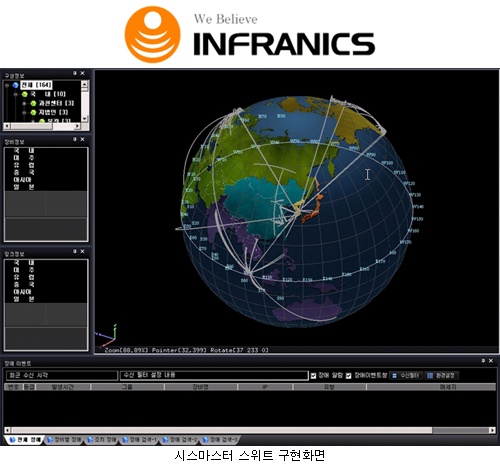
Task: Select 일본 in the 링크정보 list
Action: point(24,299)
